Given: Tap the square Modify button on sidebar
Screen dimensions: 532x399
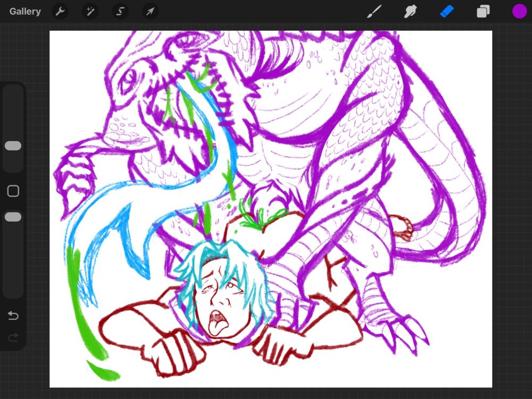Looking at the screenshot, I should [13, 191].
